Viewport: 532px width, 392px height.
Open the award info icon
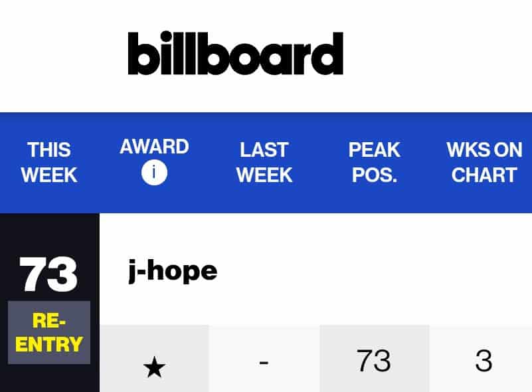click(x=154, y=173)
